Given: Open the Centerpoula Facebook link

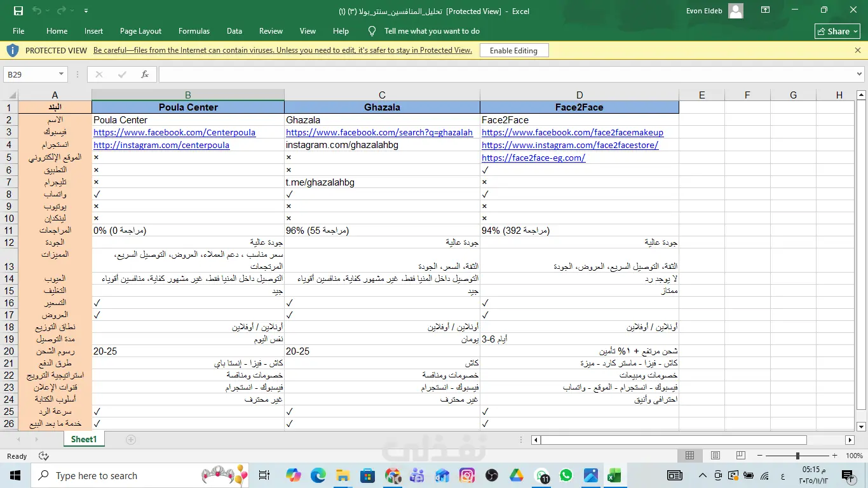Looking at the screenshot, I should pyautogui.click(x=174, y=133).
